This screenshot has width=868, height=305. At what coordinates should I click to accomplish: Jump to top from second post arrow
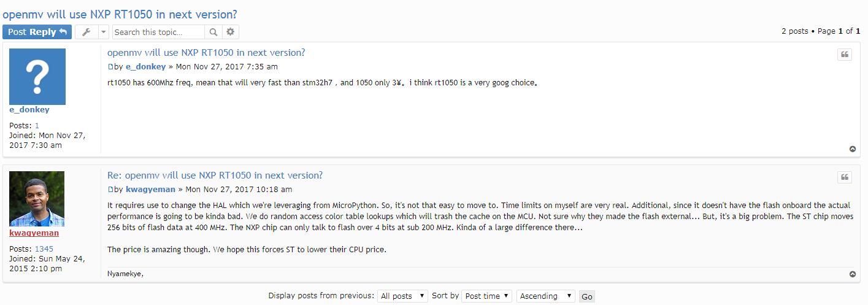point(852,274)
